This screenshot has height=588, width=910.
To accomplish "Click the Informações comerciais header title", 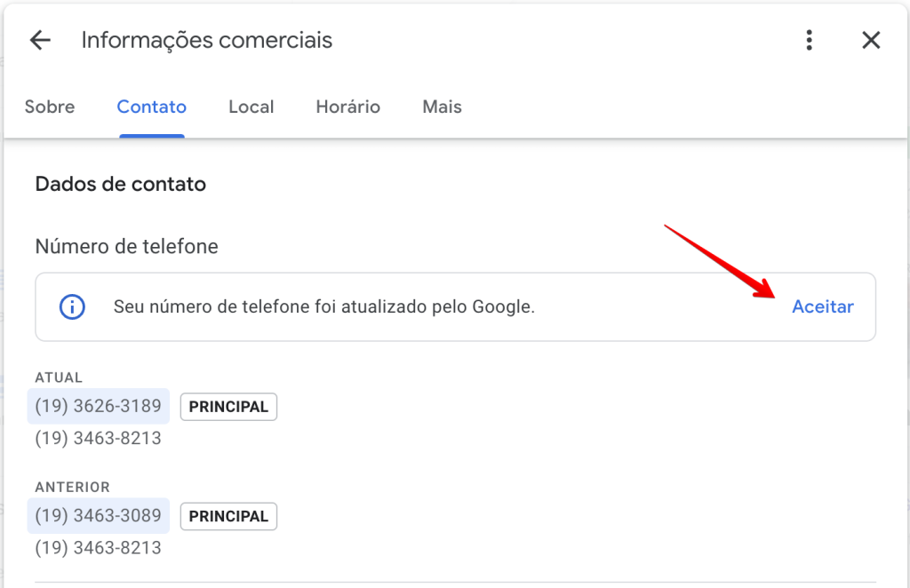I will [x=206, y=41].
